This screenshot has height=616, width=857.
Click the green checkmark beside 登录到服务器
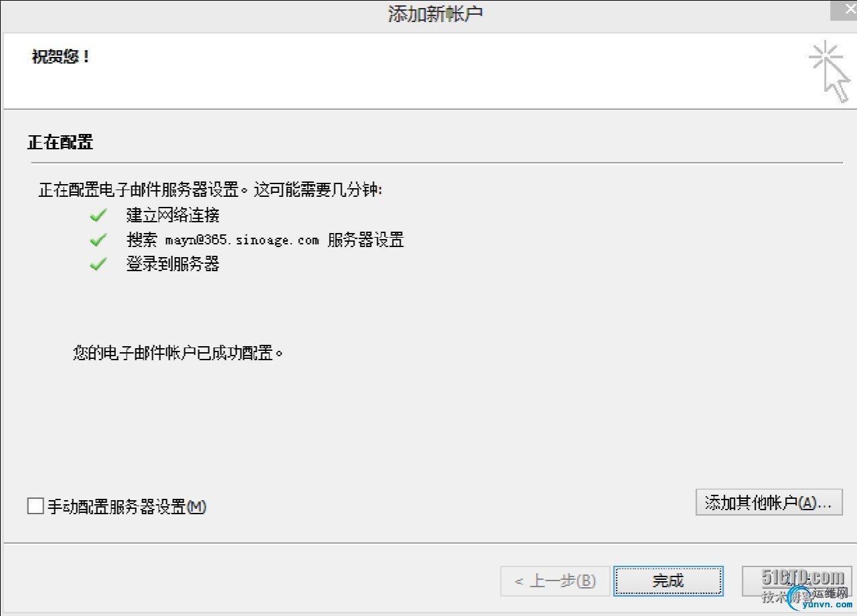(98, 264)
